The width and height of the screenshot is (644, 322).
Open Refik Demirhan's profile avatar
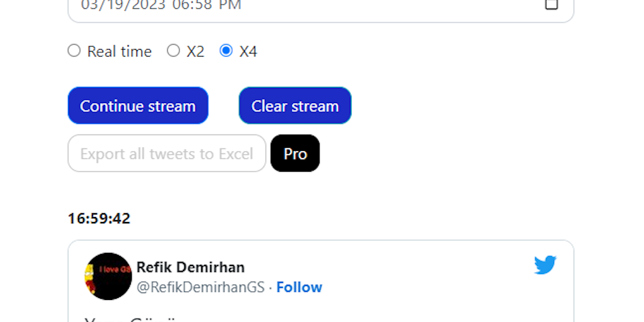[x=108, y=276]
